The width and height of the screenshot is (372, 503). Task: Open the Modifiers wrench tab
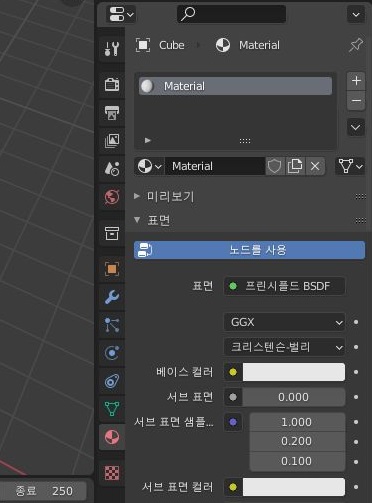pos(112,297)
